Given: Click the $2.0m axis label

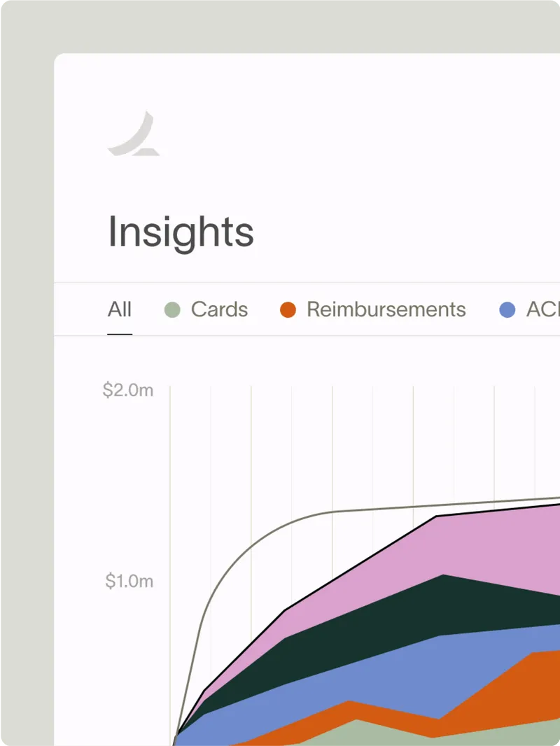Looking at the screenshot, I should (x=128, y=390).
